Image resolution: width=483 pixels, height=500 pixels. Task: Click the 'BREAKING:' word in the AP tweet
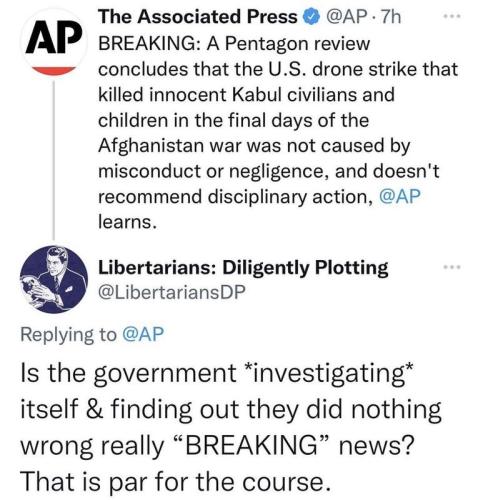pyautogui.click(x=149, y=44)
